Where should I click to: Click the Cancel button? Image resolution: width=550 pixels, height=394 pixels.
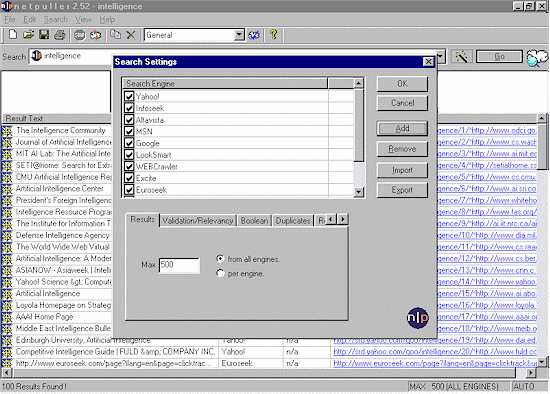[x=402, y=103]
